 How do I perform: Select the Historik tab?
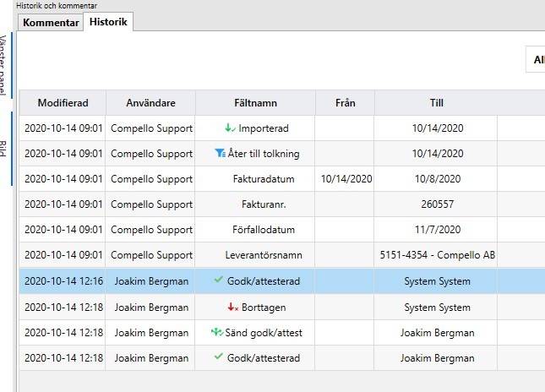click(x=109, y=22)
